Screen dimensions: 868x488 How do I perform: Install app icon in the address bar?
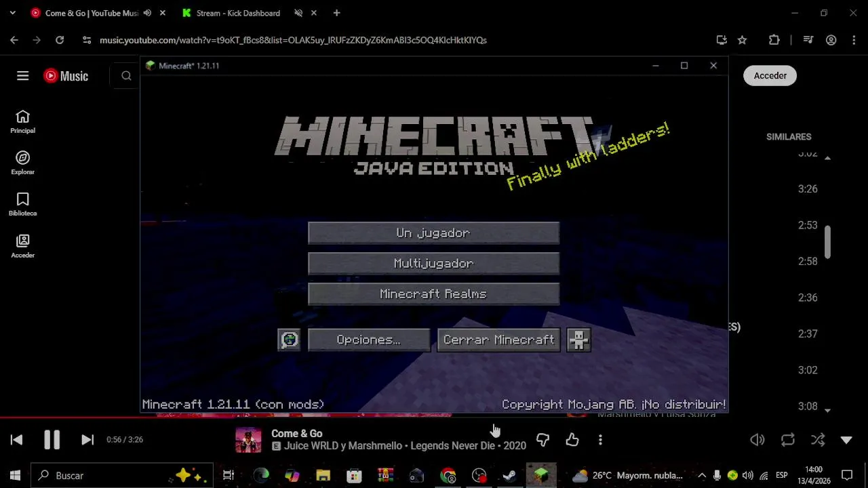click(x=722, y=40)
